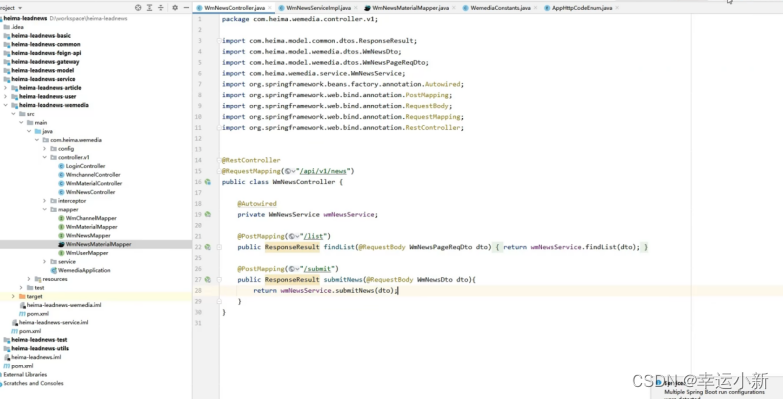Collapse the heima-leadnews-wemedia module

tap(6, 106)
